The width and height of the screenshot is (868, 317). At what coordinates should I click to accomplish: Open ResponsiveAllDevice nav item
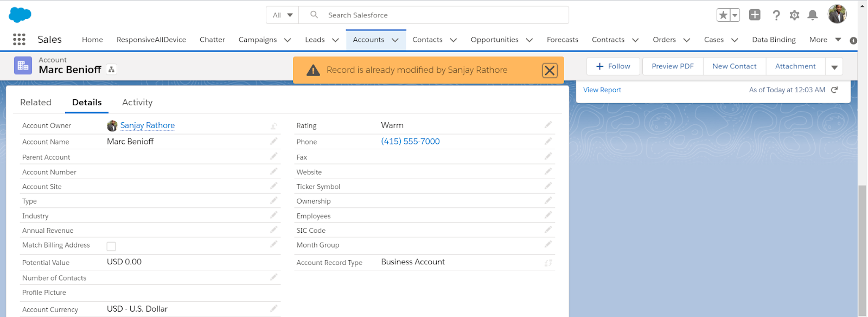tap(151, 40)
